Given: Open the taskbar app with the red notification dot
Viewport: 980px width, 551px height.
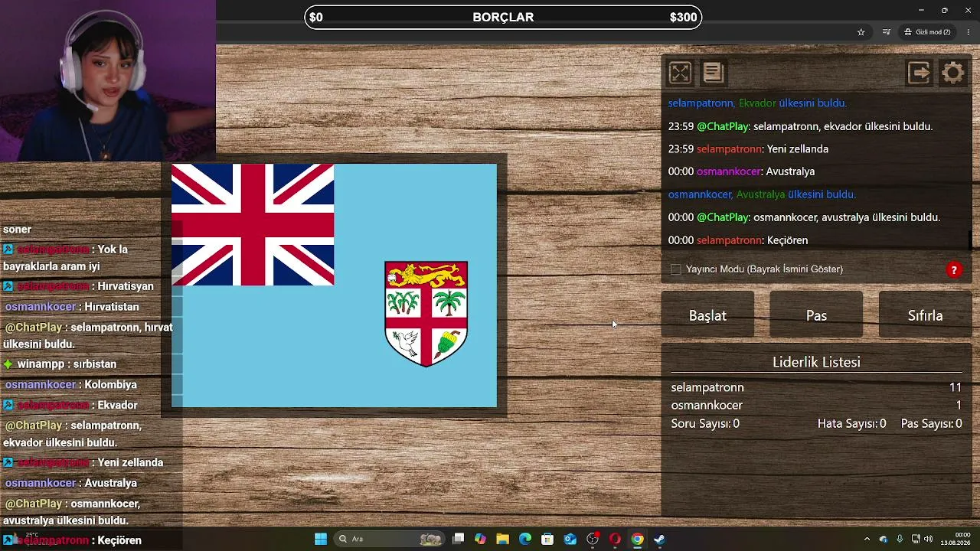Looking at the screenshot, I should (x=593, y=540).
